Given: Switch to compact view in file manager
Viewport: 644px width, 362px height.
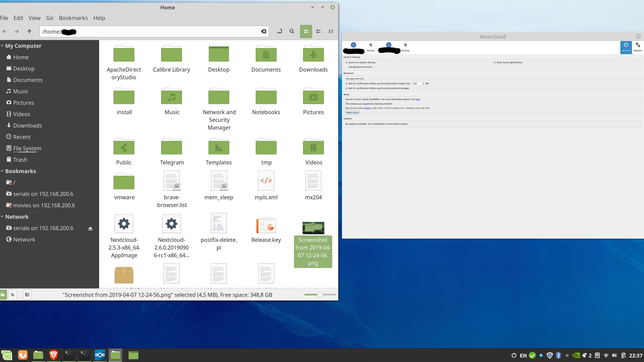Looking at the screenshot, I should [331, 32].
